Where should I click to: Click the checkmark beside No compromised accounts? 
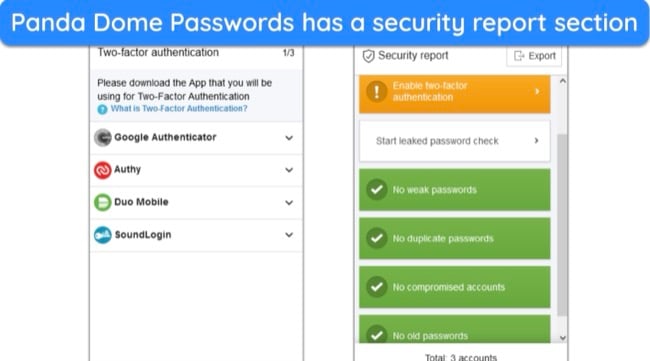tap(377, 287)
